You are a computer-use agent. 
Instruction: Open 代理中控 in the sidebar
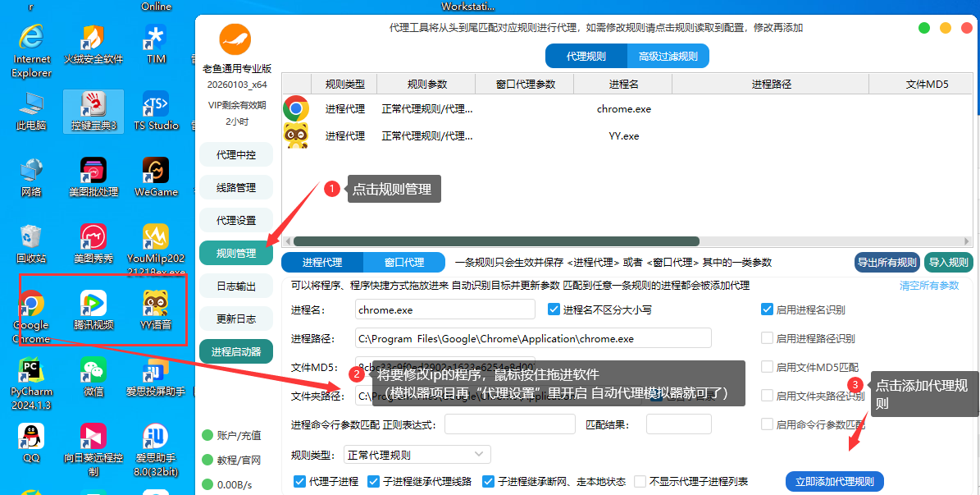coord(236,155)
